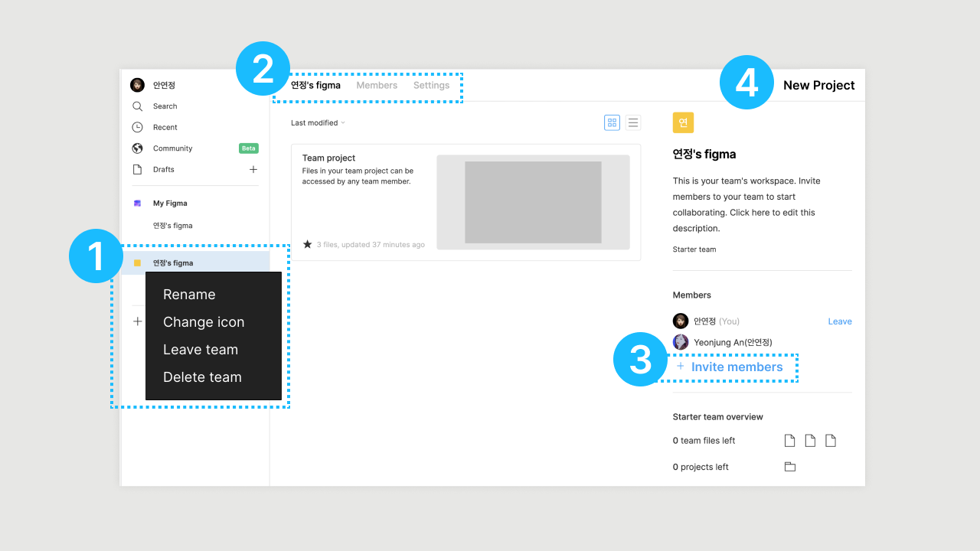Switch to the Settings tab
Screen dimensions: 980x551
[432, 85]
